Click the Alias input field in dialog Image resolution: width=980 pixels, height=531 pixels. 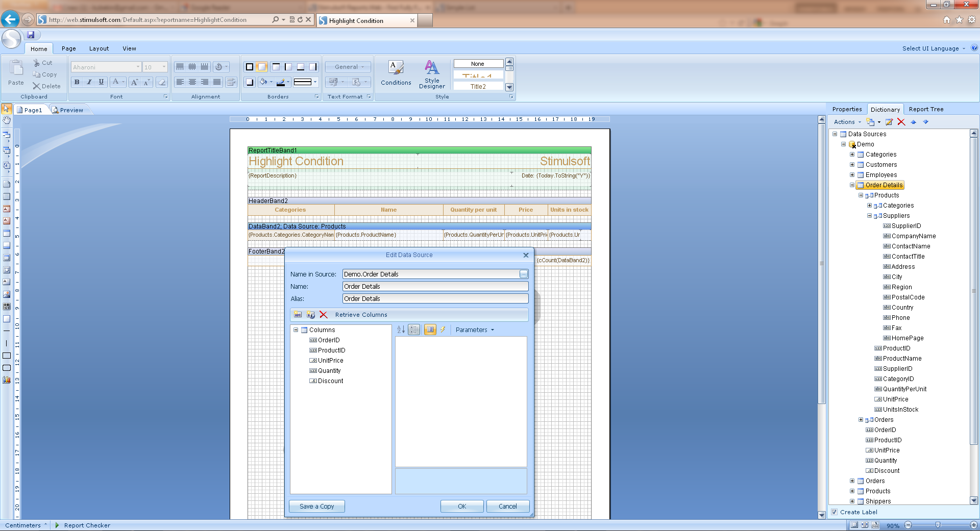435,299
